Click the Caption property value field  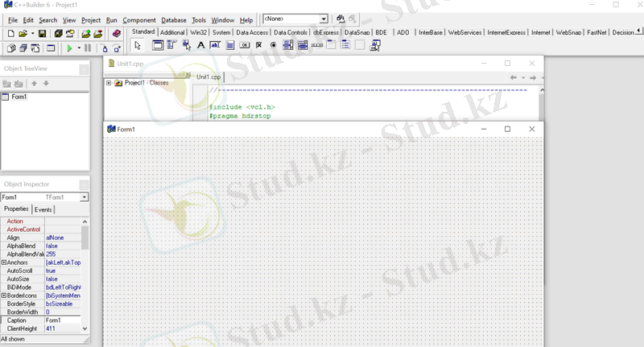63,320
